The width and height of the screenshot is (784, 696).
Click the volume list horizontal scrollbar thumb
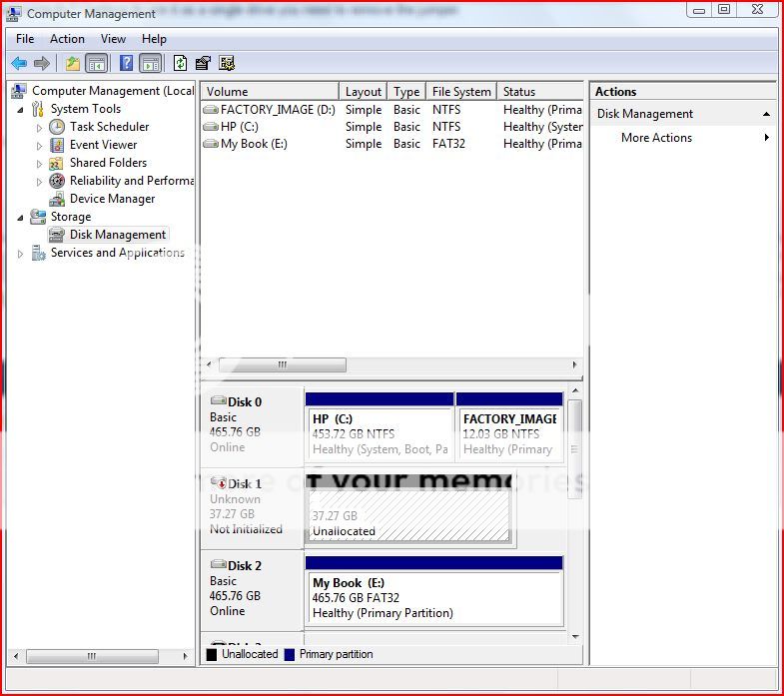click(283, 365)
